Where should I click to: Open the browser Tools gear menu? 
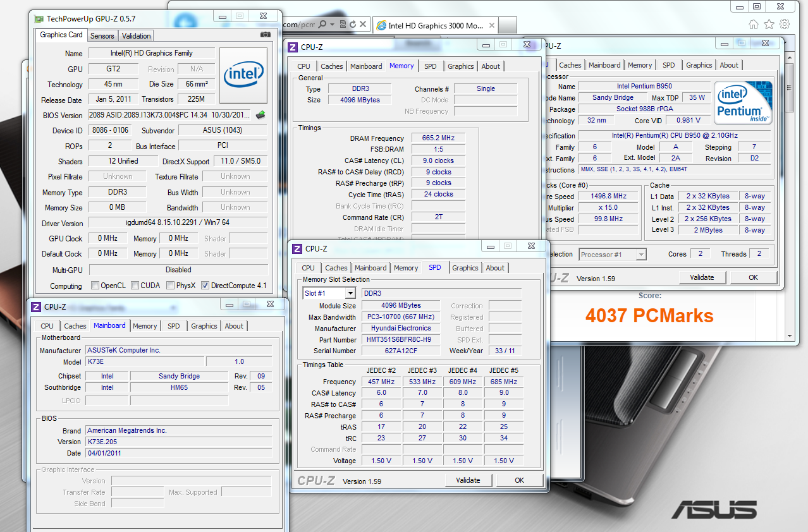(785, 25)
